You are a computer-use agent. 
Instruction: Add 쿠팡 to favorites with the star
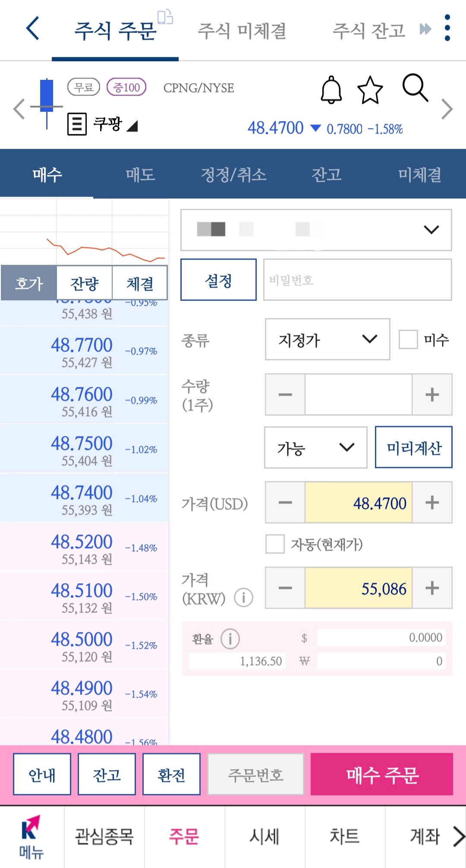(370, 90)
